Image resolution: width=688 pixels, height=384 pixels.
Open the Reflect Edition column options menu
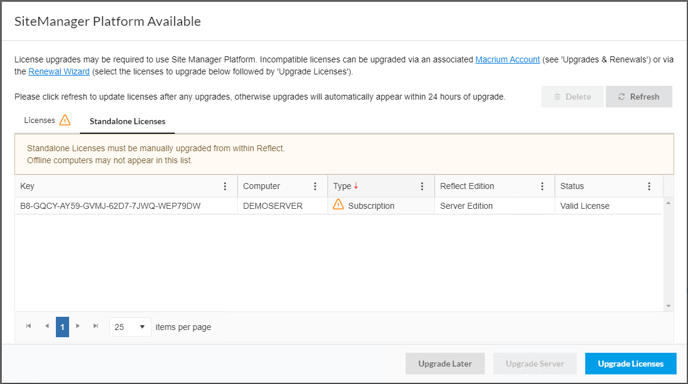coord(542,186)
